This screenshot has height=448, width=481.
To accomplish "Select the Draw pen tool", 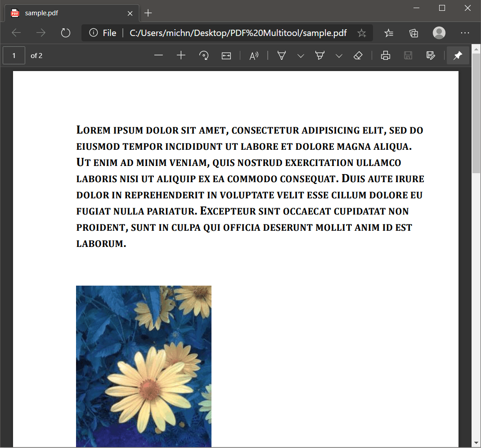I will pyautogui.click(x=282, y=55).
